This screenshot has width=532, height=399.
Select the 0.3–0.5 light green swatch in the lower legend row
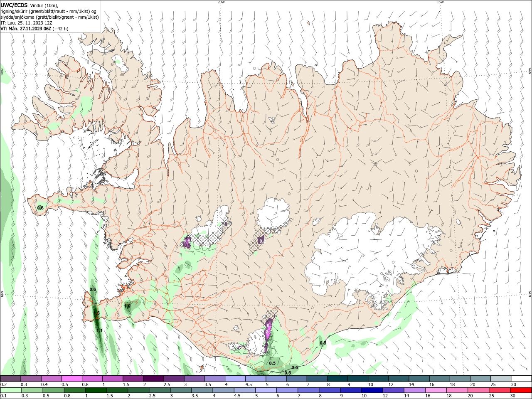tap(32, 390)
